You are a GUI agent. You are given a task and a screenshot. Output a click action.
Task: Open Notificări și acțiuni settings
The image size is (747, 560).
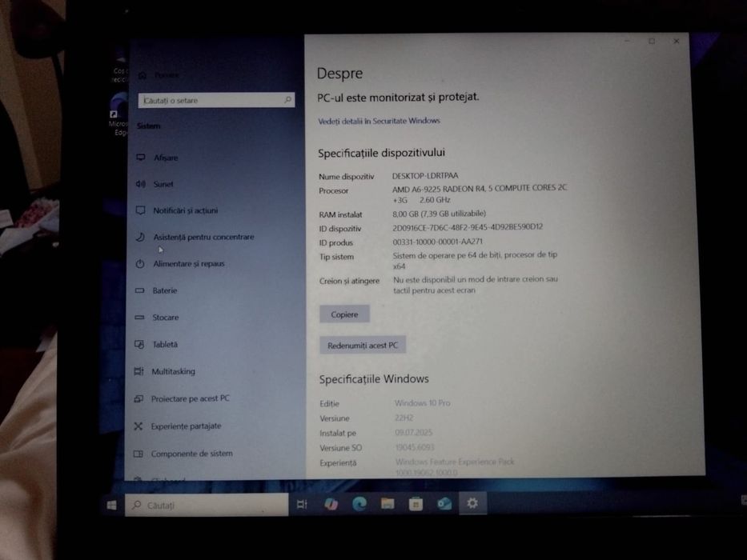point(185,210)
